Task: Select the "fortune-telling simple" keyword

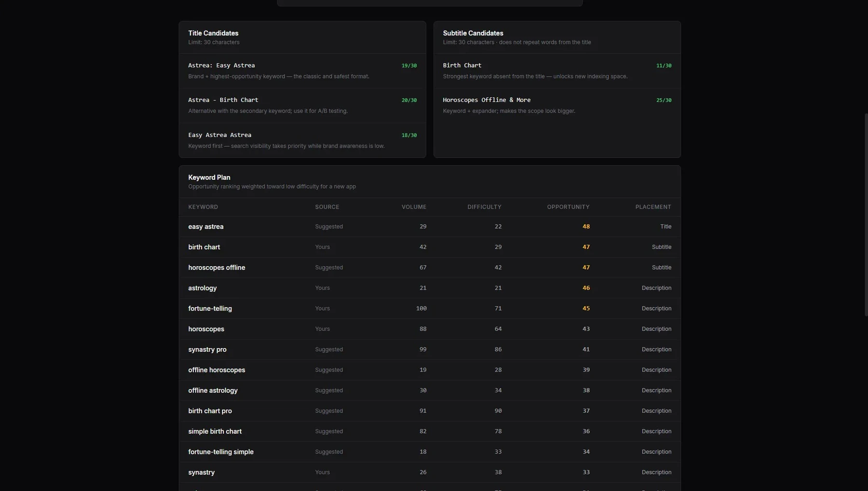Action: point(221,452)
